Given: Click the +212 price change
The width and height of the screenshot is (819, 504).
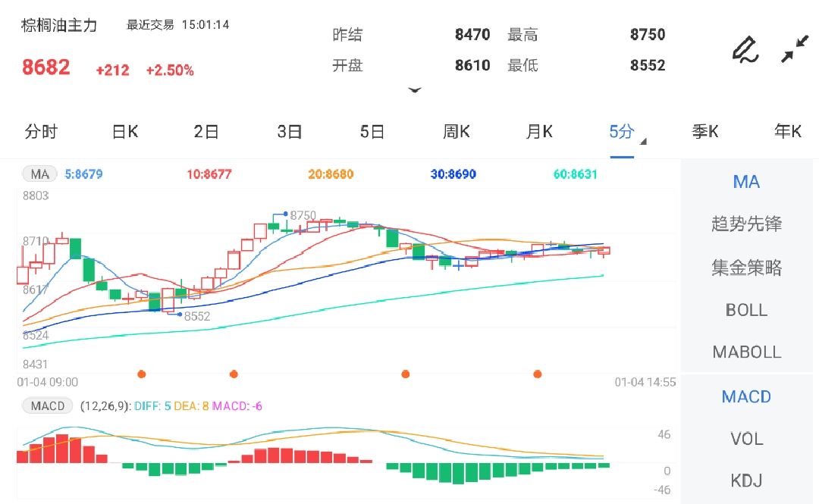Looking at the screenshot, I should pos(112,70).
